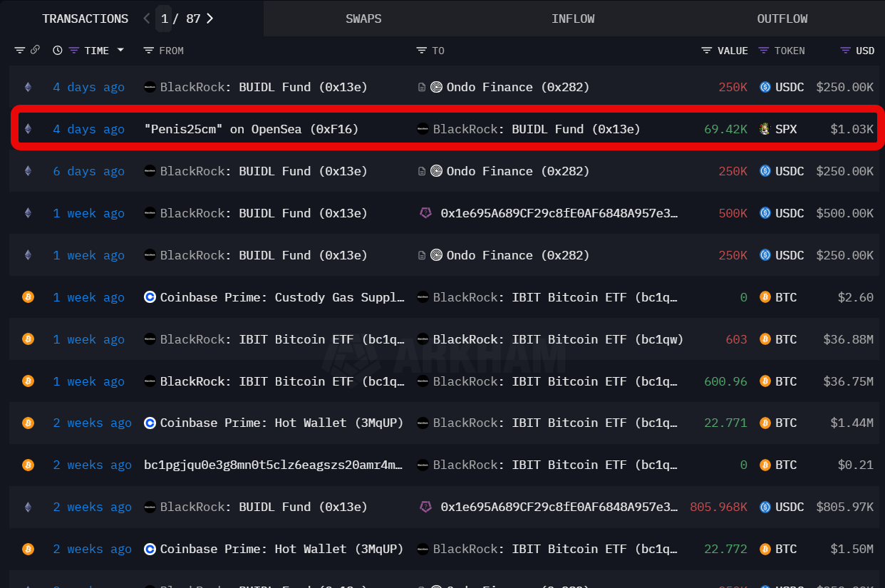Click the USD amount $0.21
The image size is (885, 588).
(x=855, y=465)
